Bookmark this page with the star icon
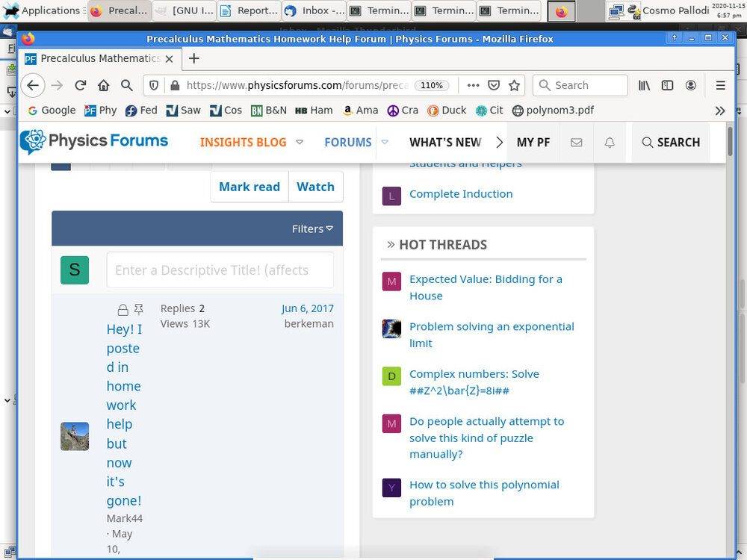The height and width of the screenshot is (560, 747). coord(515,85)
